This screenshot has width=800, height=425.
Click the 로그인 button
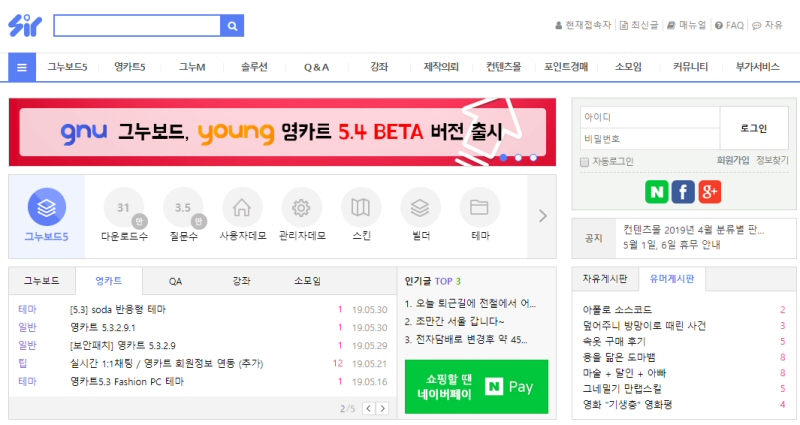754,129
